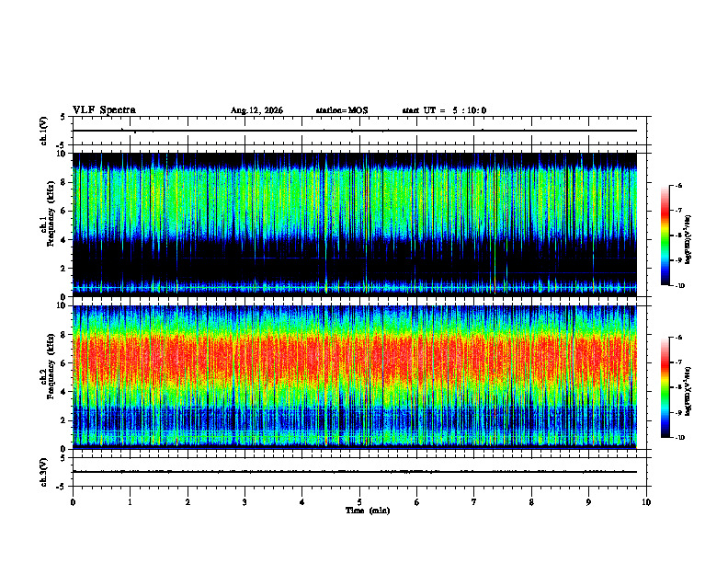Click the "Time (min)" axis label
Screen dimensions: 728x563
(368, 511)
